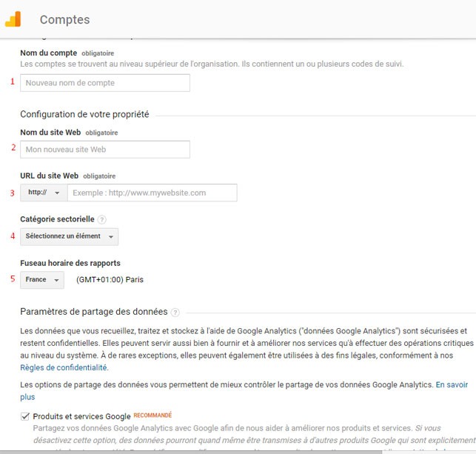Click the Nouveau nom de compte field

click(105, 83)
